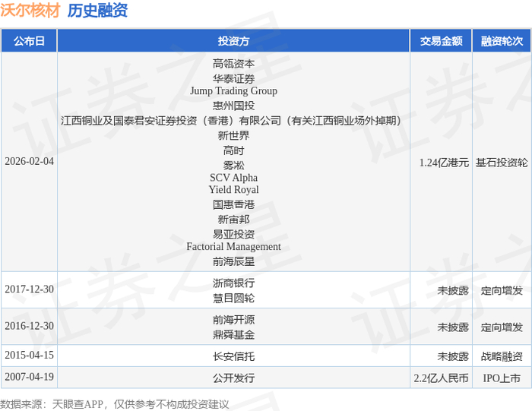The image size is (532, 411).
Task: Click 定向增发 in the 2016-12-30 row
Action: 502,327
